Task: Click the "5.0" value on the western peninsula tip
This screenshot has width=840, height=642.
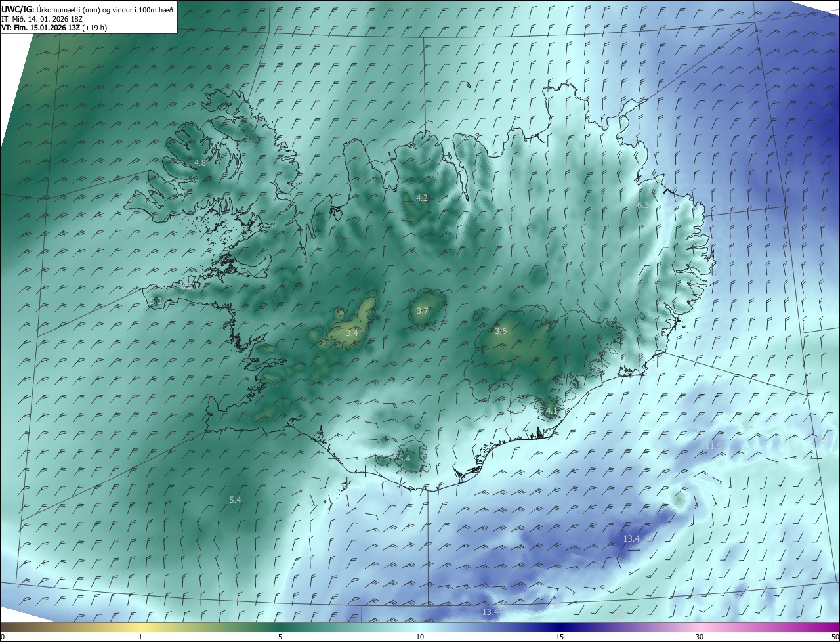Action: pos(156,301)
